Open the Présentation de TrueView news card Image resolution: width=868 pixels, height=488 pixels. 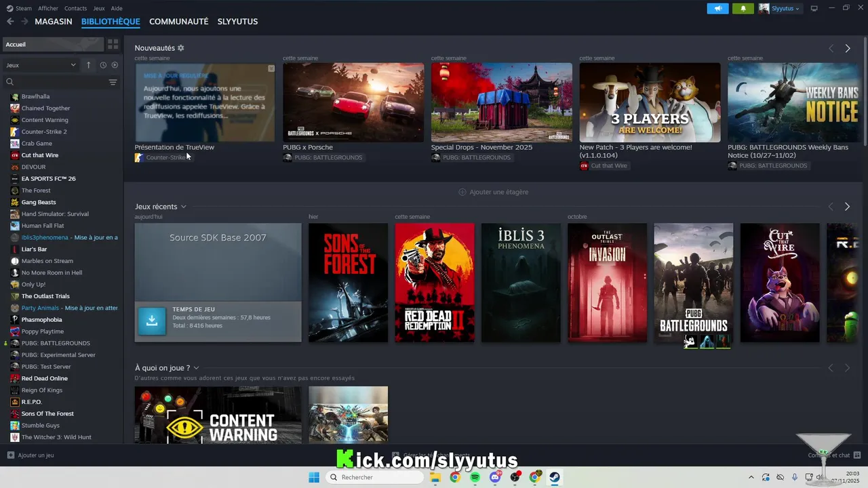pos(205,102)
